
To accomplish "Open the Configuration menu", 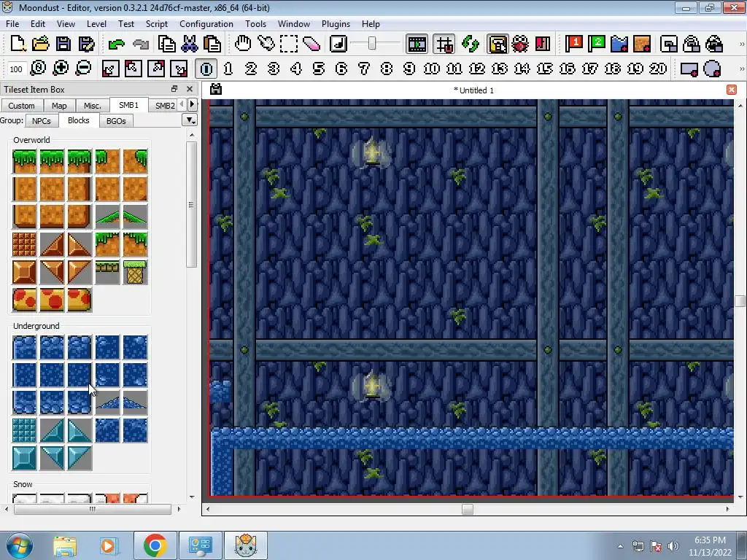I will pos(206,24).
